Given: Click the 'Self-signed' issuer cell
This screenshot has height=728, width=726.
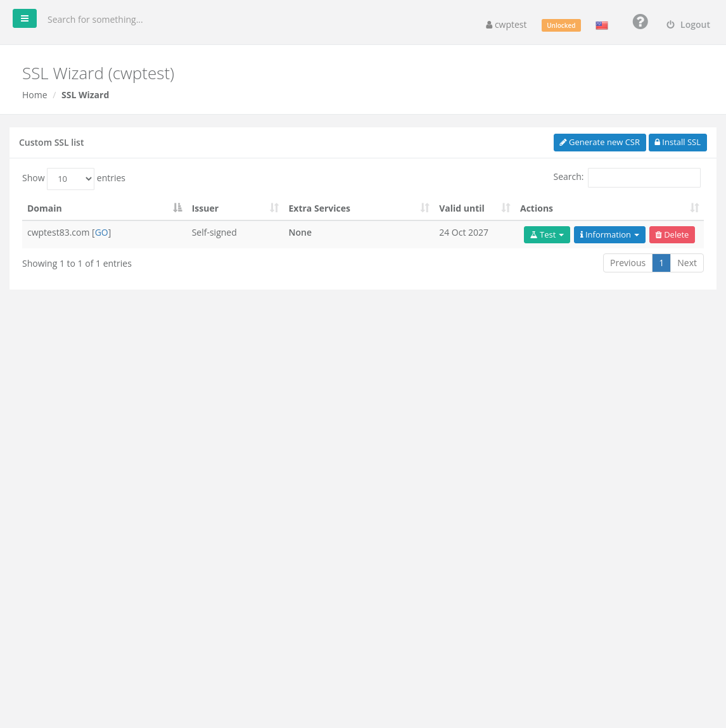Looking at the screenshot, I should click(214, 233).
